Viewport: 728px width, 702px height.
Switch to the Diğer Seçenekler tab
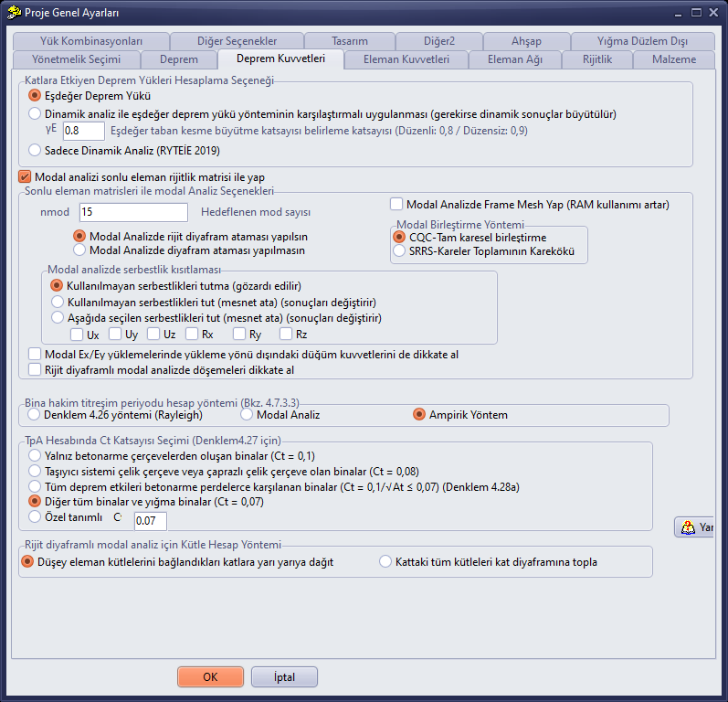237,41
